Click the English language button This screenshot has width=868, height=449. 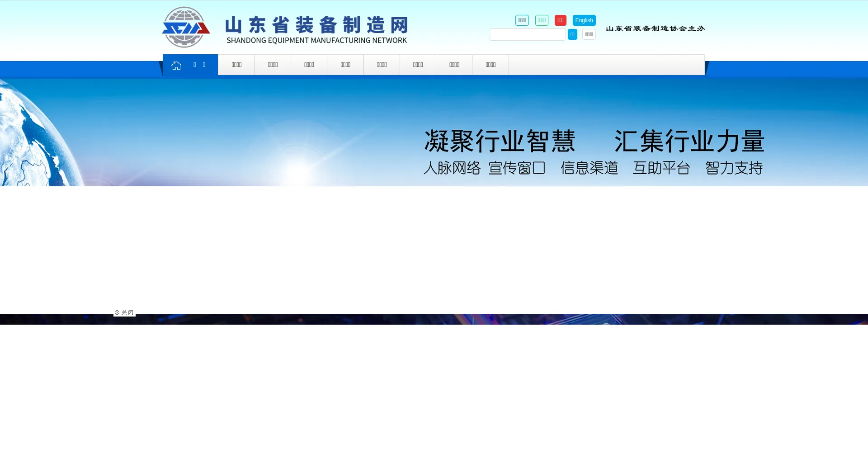[x=584, y=20]
